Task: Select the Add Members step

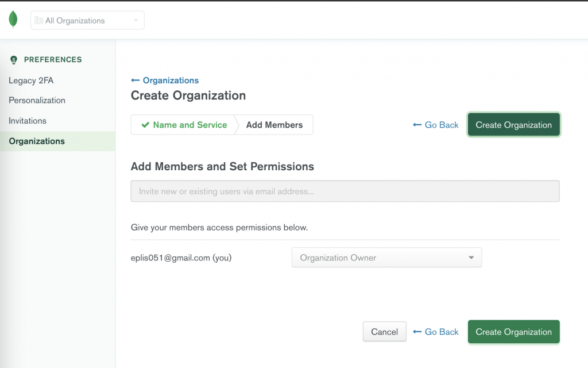Action: [274, 125]
